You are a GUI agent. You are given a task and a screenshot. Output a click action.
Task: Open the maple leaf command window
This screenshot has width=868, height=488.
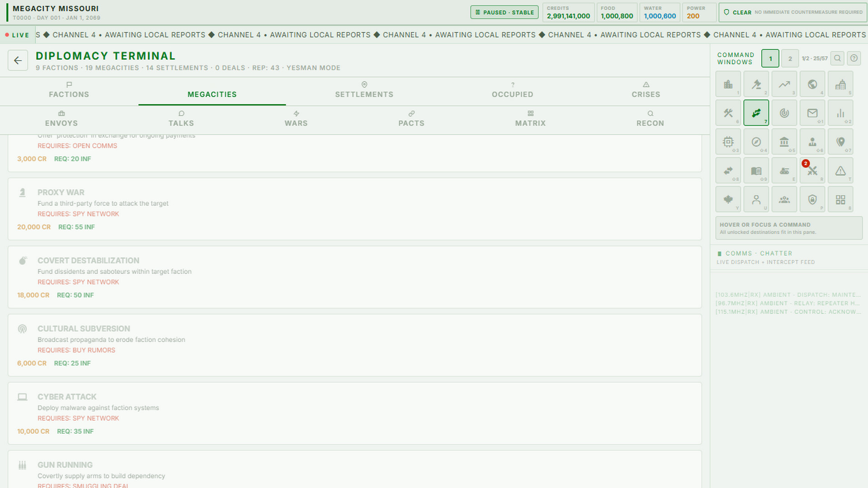[x=728, y=200]
